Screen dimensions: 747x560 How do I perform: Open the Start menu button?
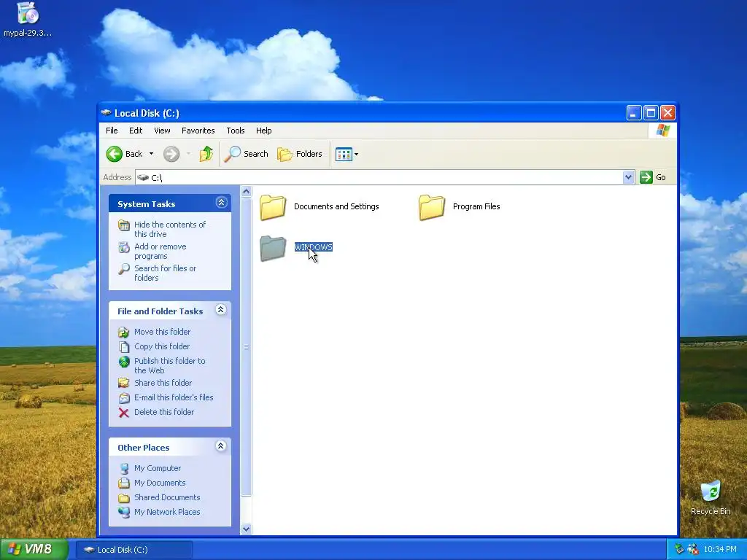(x=34, y=549)
